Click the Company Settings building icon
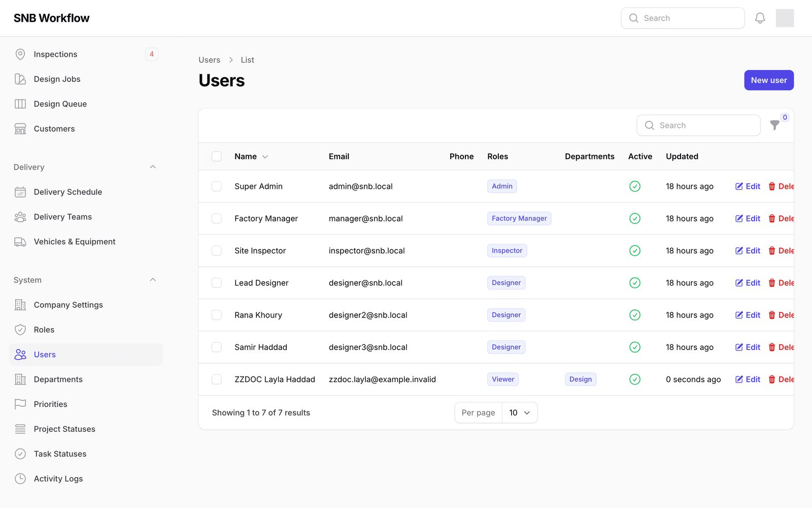The height and width of the screenshot is (508, 812). tap(20, 305)
